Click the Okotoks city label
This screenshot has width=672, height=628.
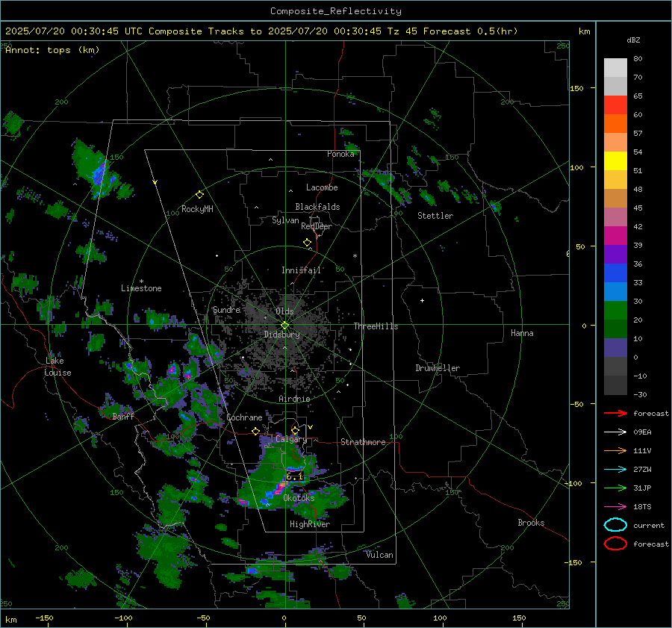pos(299,498)
